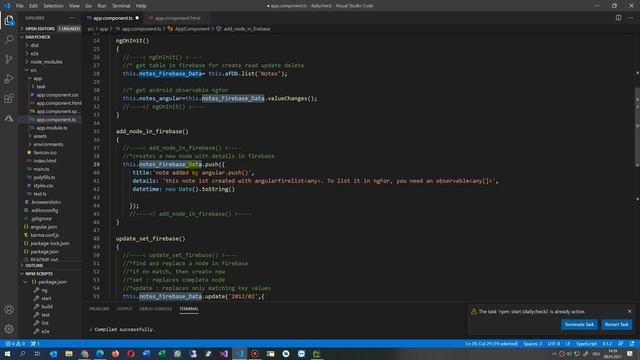Dismiss the task-already-active notification
This screenshot has height=360, width=640.
(x=629, y=311)
